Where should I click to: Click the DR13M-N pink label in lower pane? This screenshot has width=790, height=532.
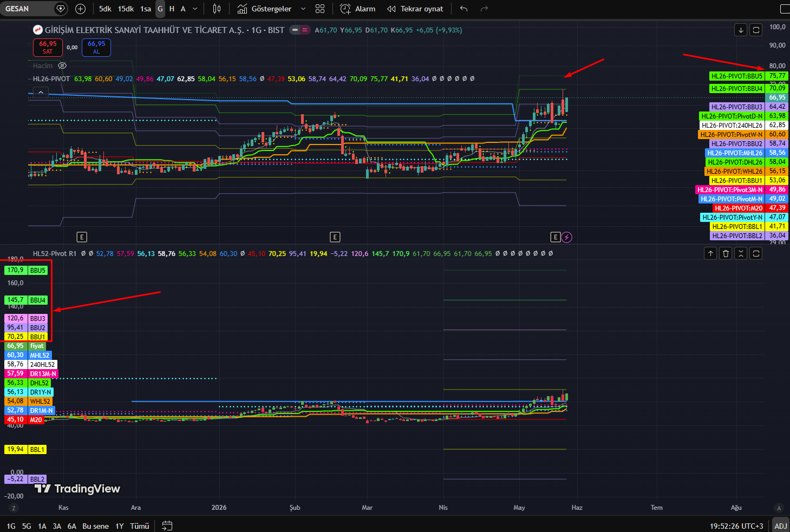[x=43, y=374]
